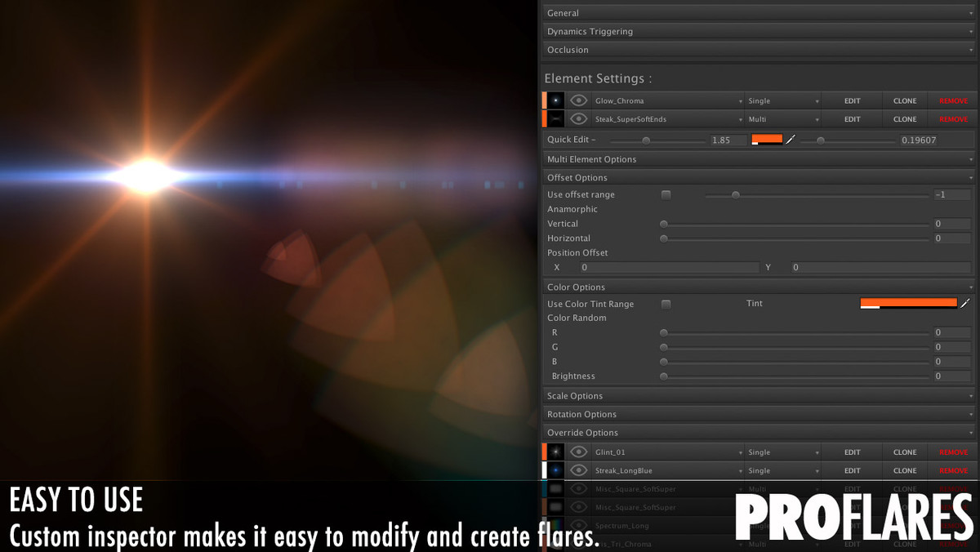
Task: Click the Quick Edit slider beside 0.19607
Action: [x=848, y=140]
